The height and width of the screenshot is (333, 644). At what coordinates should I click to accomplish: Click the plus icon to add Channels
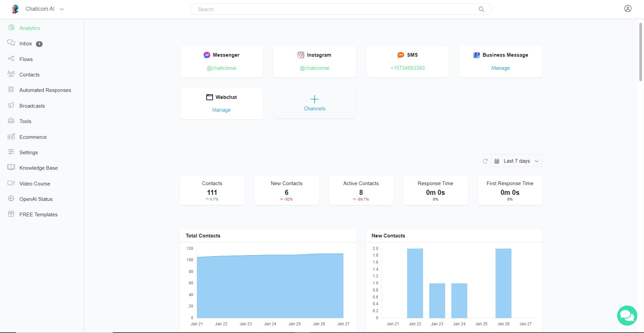(x=314, y=99)
